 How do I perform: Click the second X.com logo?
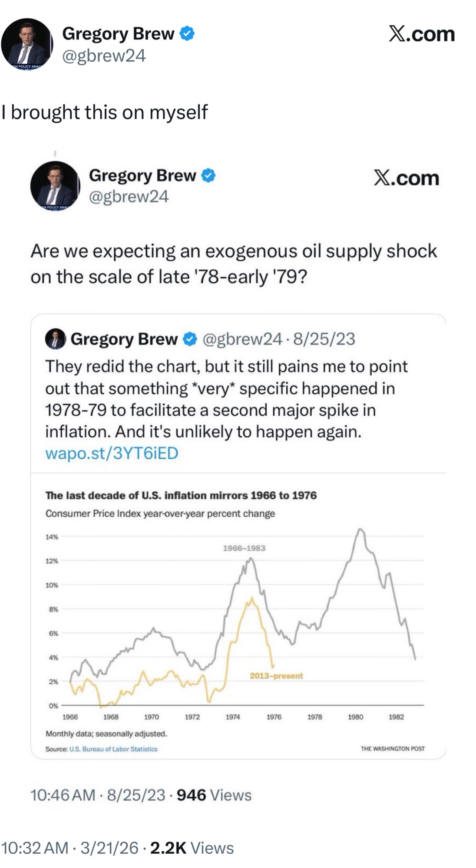click(407, 178)
